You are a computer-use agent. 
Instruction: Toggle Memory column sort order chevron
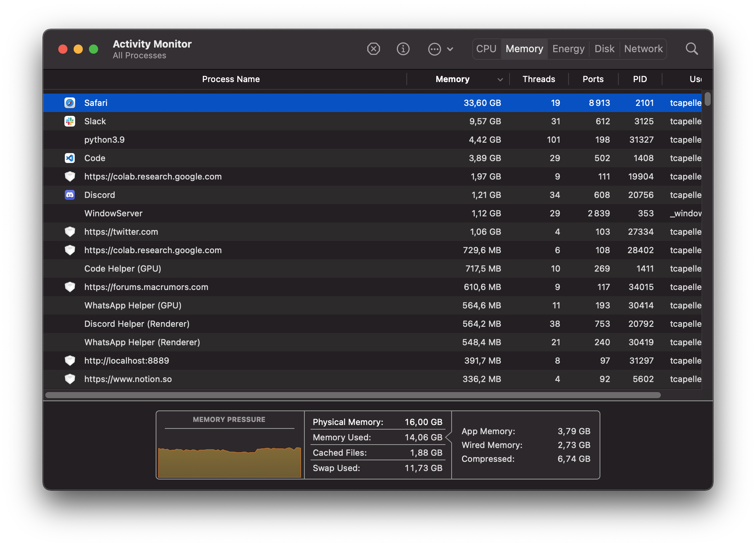(x=500, y=79)
